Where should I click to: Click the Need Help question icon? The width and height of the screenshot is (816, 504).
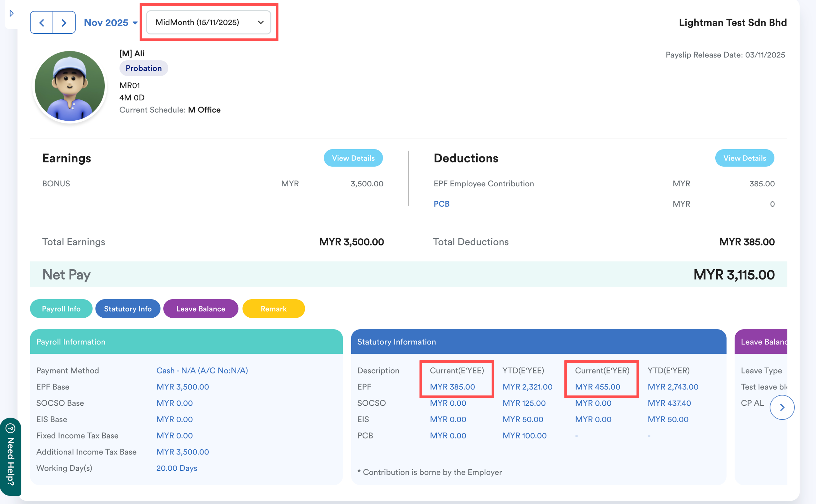[10, 428]
